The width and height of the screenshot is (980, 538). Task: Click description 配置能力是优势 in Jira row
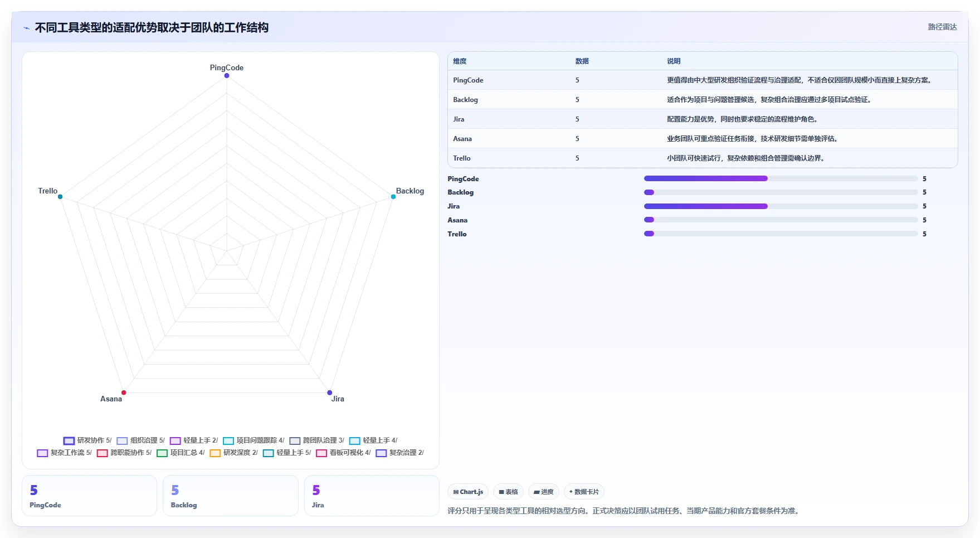pos(743,119)
